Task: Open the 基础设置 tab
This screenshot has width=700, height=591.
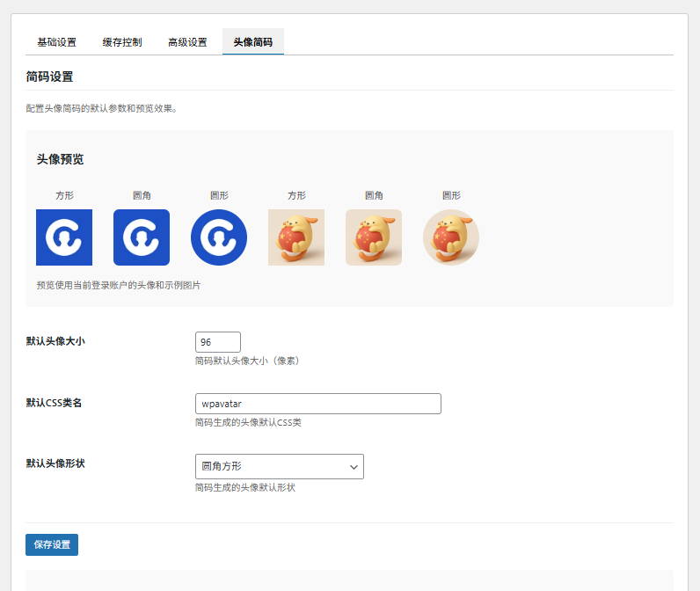Action: 56,42
